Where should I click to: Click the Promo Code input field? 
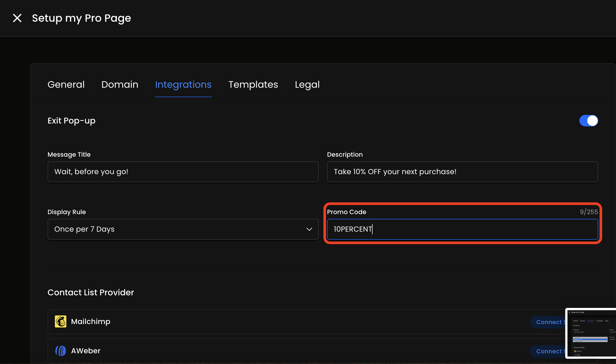462,229
